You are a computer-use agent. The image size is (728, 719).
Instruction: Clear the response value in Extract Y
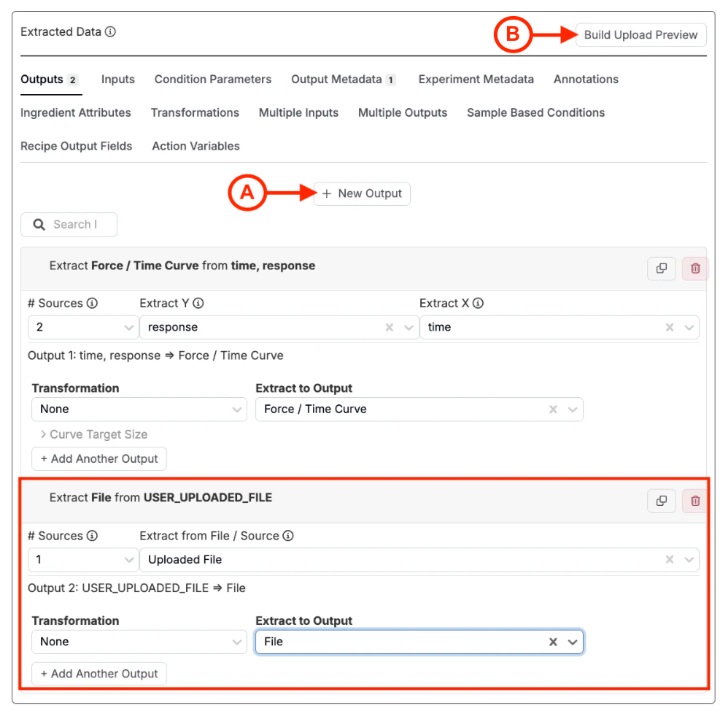coord(390,328)
